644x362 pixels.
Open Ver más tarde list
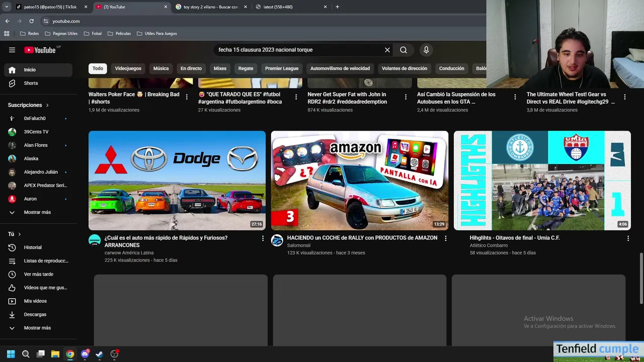pos(38,274)
